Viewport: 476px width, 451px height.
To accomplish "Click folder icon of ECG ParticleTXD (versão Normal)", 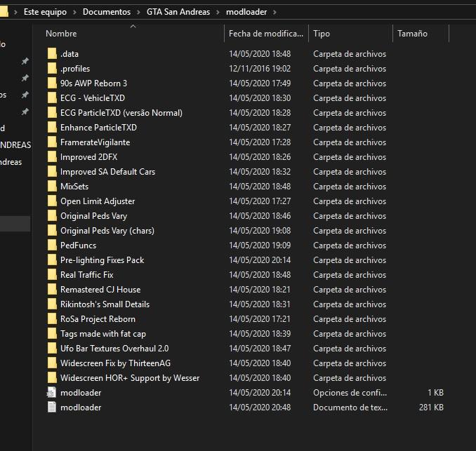I will click(52, 112).
